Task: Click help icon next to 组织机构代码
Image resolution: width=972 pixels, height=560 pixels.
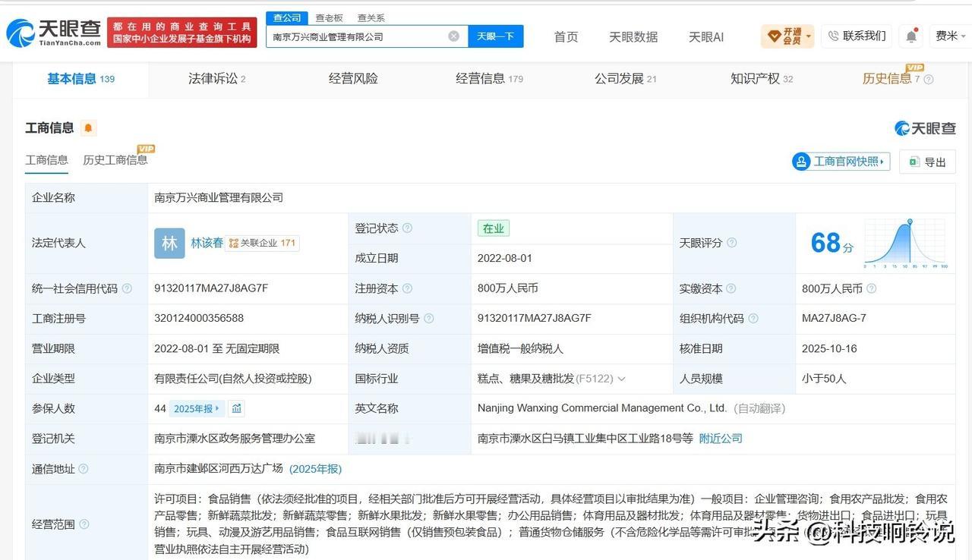Action: (x=753, y=319)
